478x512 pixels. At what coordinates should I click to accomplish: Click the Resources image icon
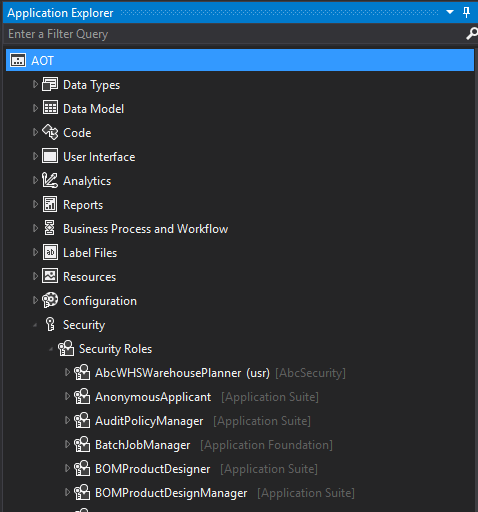(50, 277)
